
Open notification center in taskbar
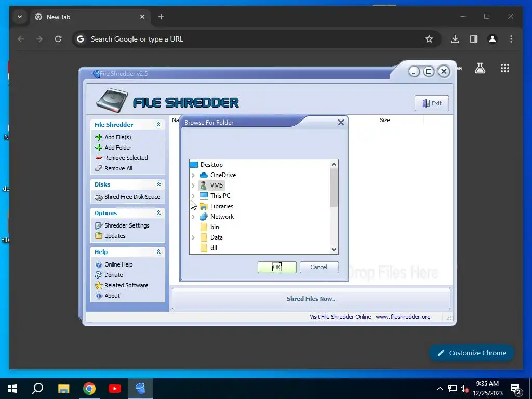coord(515,389)
